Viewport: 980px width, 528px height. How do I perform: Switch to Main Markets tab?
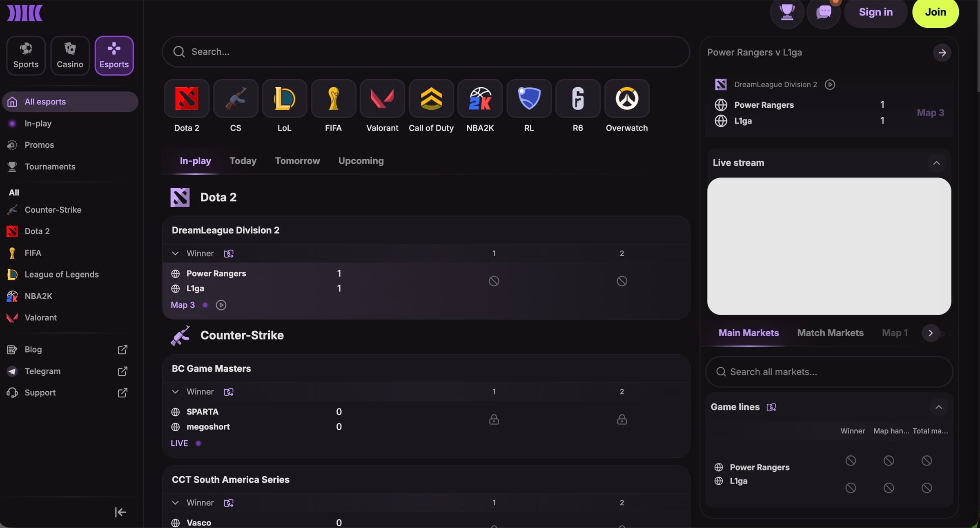[x=748, y=333]
